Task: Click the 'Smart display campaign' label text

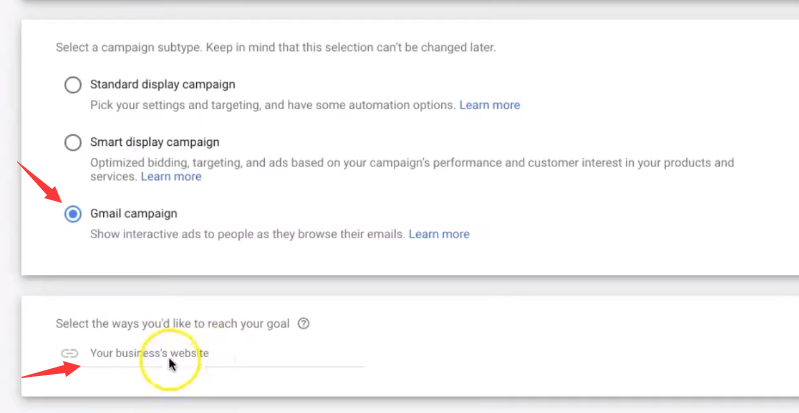Action: [155, 142]
